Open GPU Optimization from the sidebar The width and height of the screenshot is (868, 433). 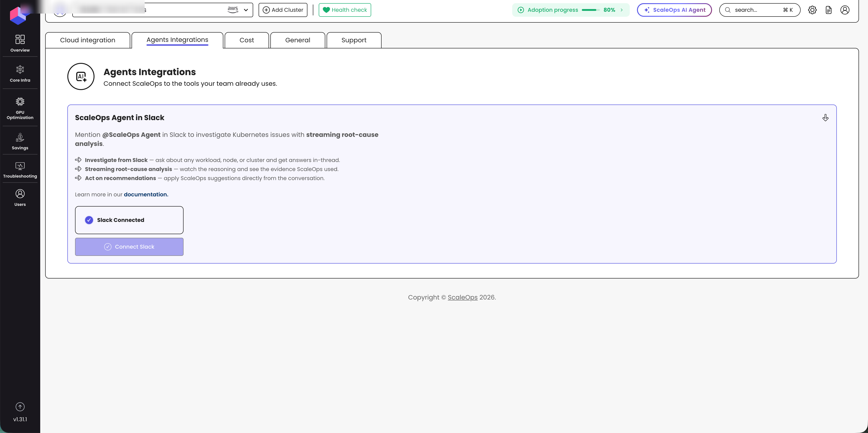coord(20,108)
